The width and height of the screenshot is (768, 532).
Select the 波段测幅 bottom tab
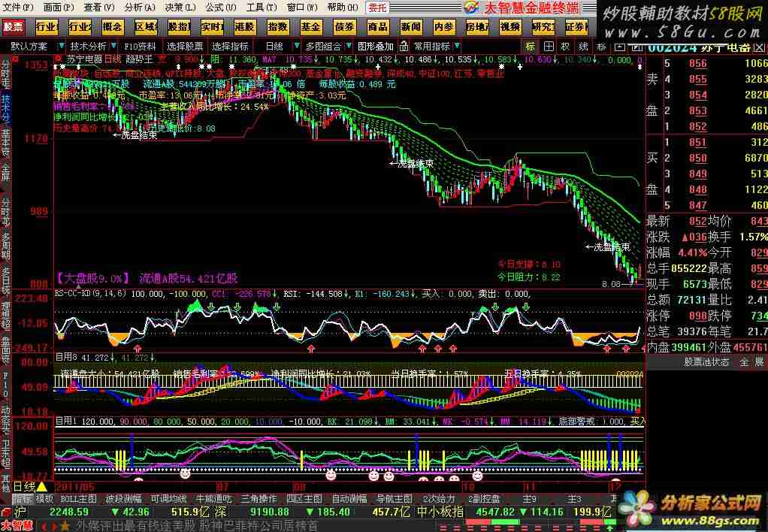[x=124, y=499]
